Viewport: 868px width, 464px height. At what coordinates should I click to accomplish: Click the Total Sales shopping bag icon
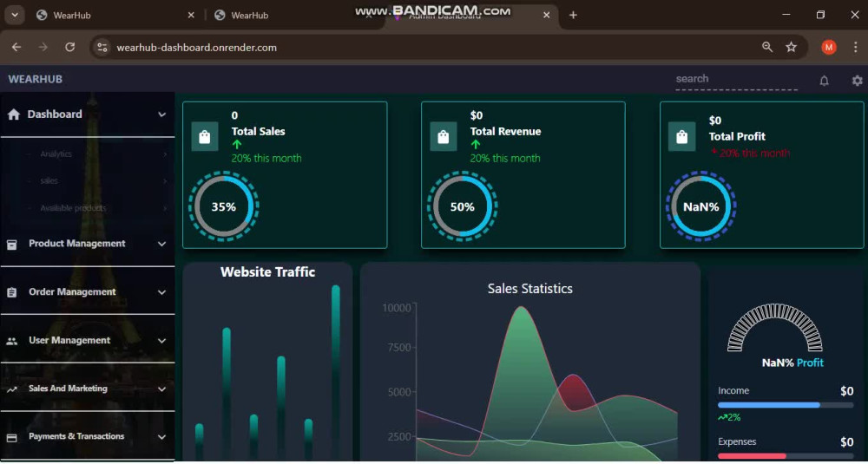pyautogui.click(x=204, y=137)
